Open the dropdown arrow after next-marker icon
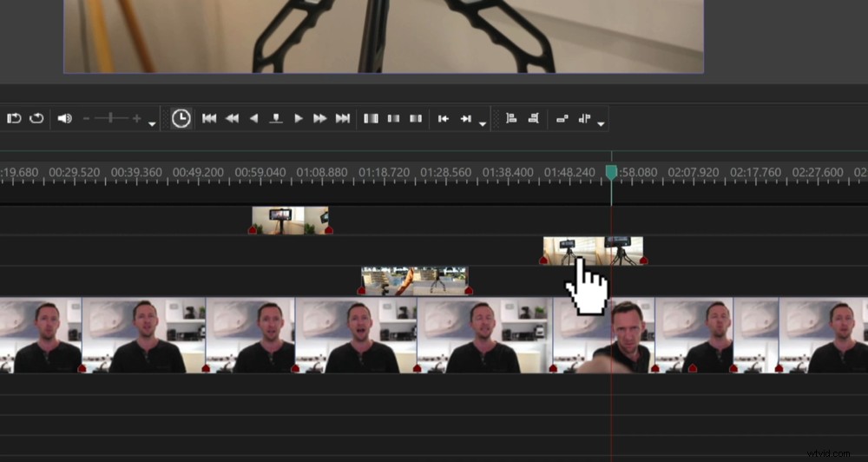This screenshot has height=462, width=868. (483, 124)
